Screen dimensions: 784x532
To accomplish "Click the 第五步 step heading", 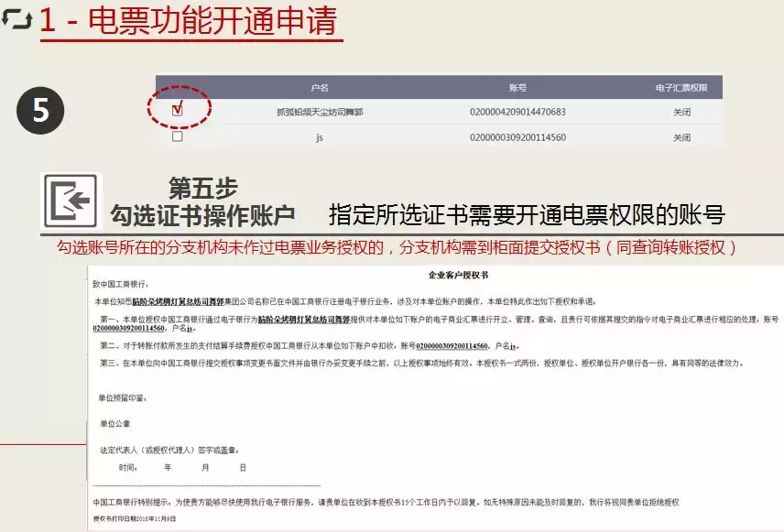I will (x=202, y=188).
